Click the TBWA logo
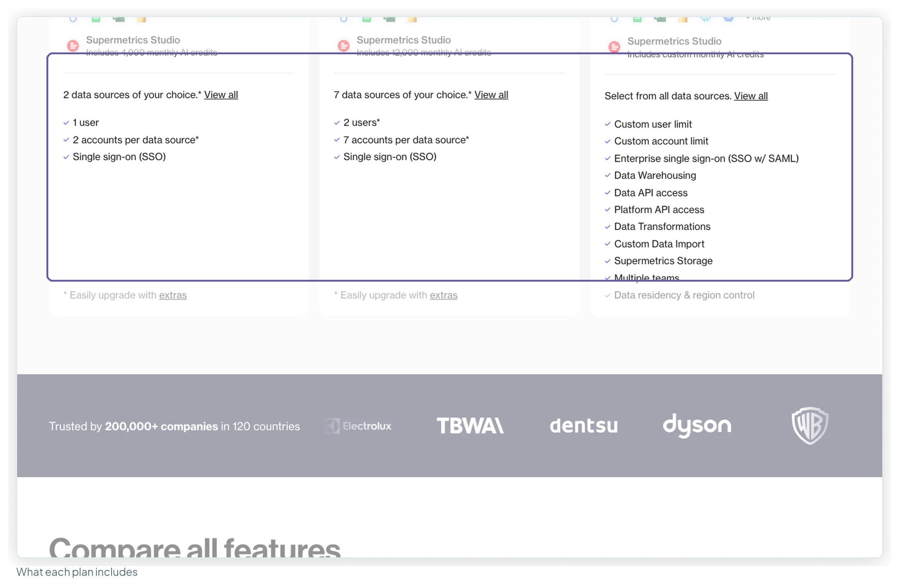The height and width of the screenshot is (588, 899). [x=470, y=425]
